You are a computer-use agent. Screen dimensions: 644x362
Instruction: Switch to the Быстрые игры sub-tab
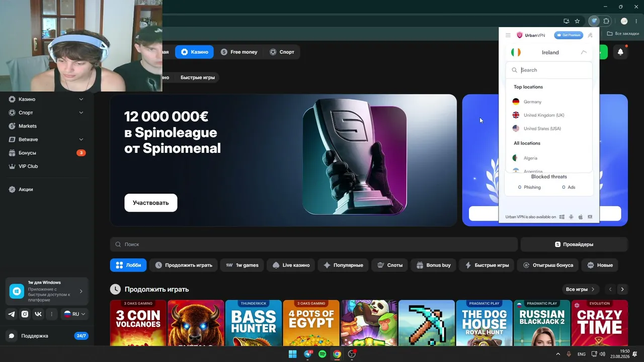[x=198, y=77]
